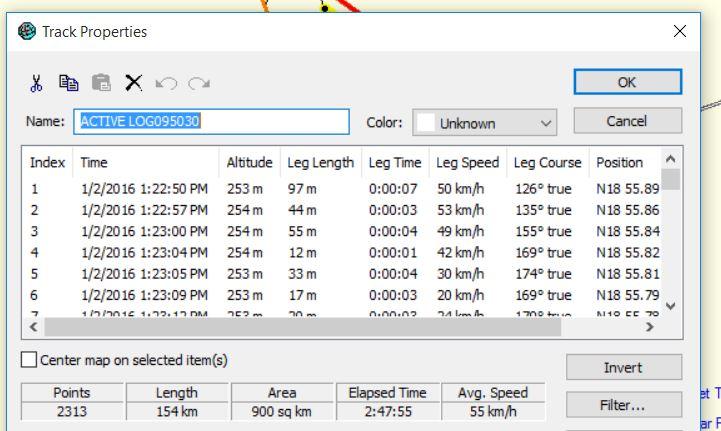This screenshot has width=721, height=431.
Task: Sort by the Leg Speed column header
Action: pos(467,162)
